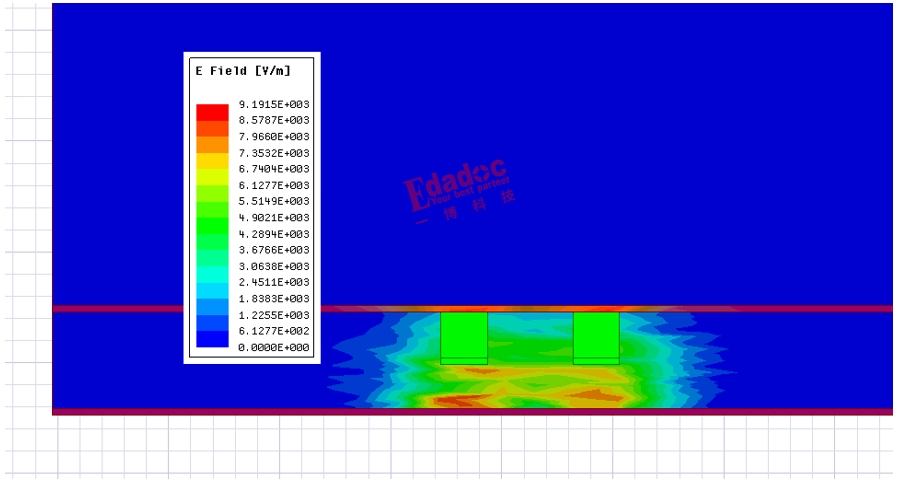The width and height of the screenshot is (898, 479).
Task: Click the E Field [V/m] legend title
Action: click(241, 71)
